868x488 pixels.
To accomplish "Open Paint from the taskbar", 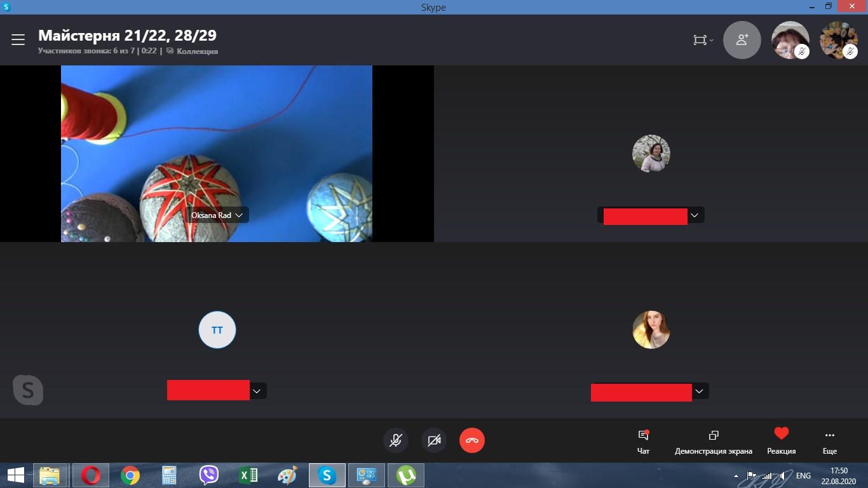I will 287,475.
